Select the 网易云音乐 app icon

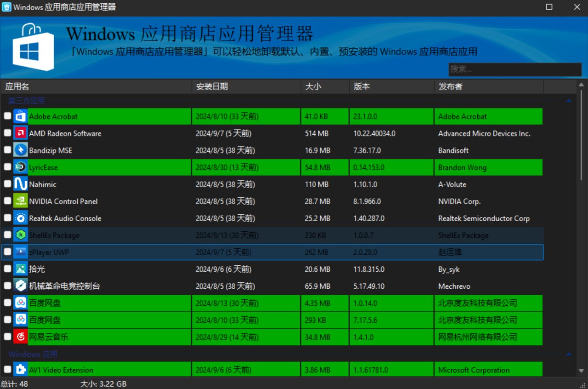(20, 337)
